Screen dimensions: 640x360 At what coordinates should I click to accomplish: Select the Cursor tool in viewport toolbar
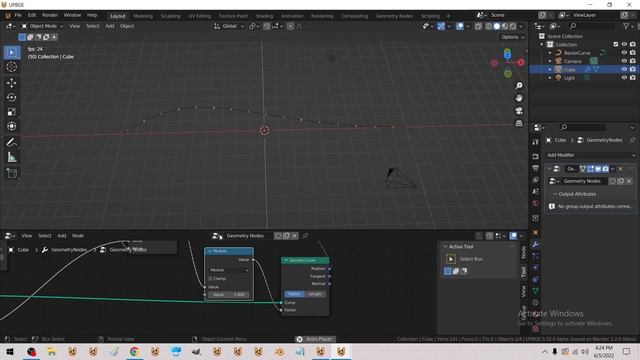point(11,67)
